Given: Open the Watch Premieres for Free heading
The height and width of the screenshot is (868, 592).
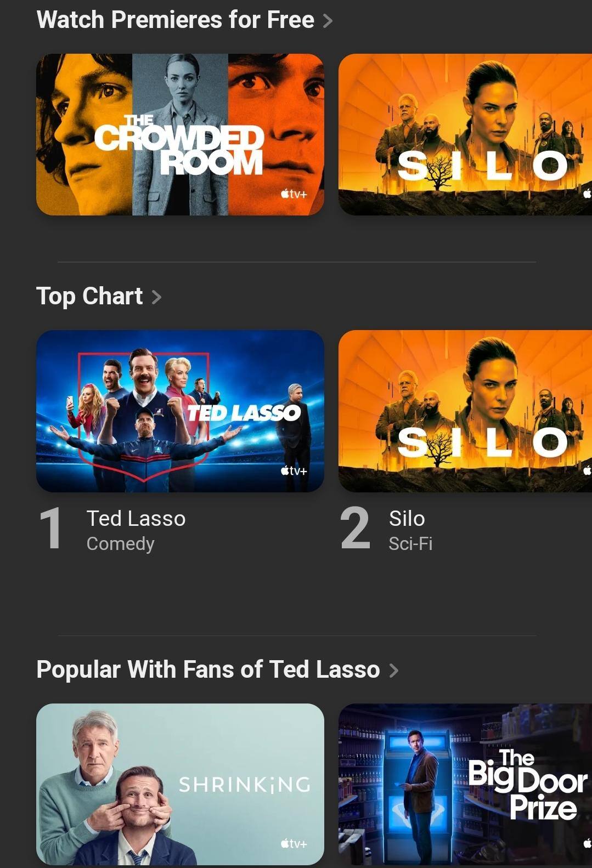Looking at the screenshot, I should (x=176, y=20).
